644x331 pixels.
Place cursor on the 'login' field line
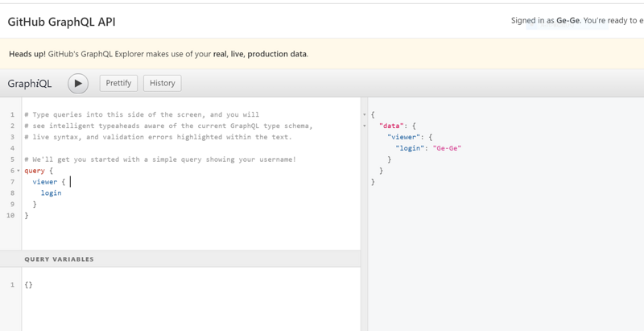pos(51,192)
